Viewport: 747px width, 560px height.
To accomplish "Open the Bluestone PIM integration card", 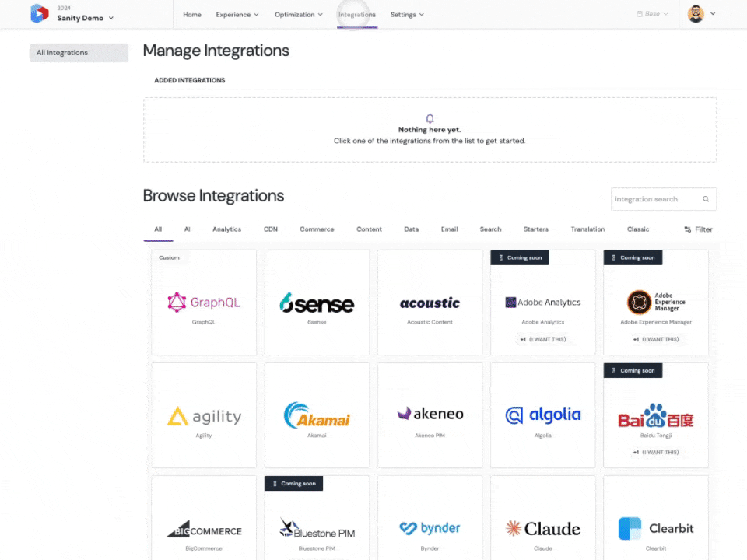I will (x=317, y=518).
